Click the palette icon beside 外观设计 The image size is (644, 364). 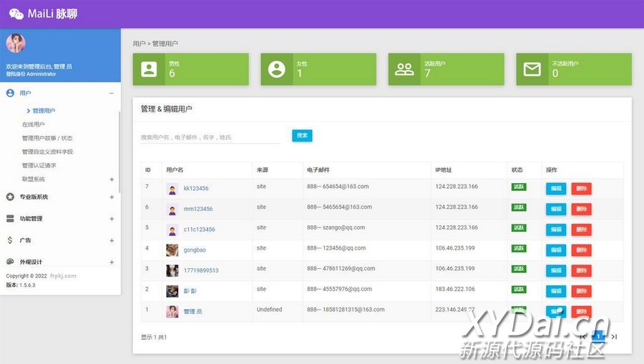pos(10,262)
